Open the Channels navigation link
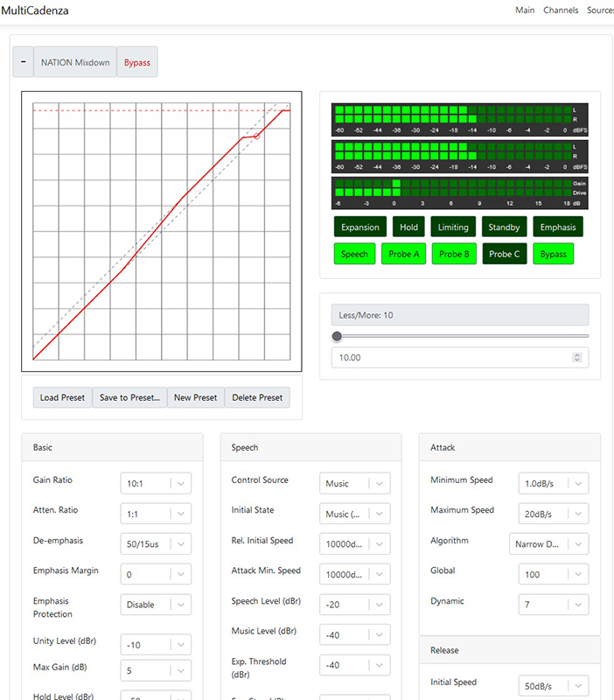The height and width of the screenshot is (700, 614). [561, 10]
